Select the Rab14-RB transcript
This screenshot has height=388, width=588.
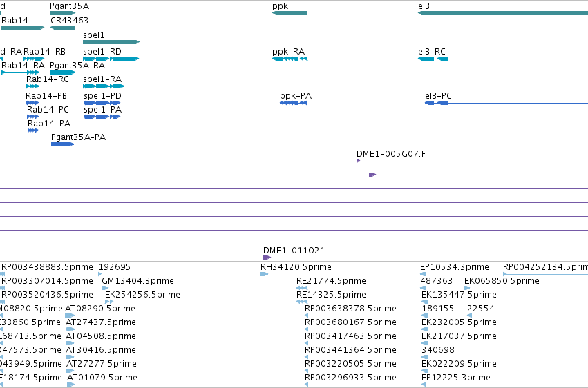coord(34,59)
